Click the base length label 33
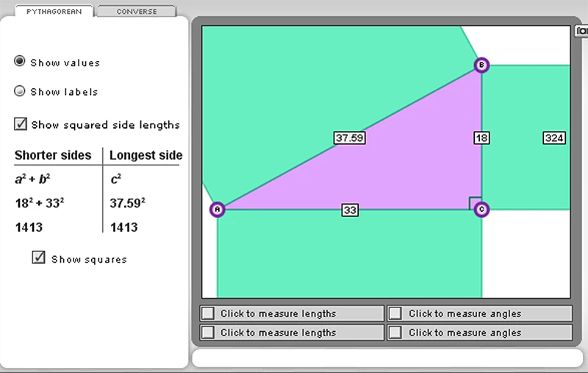 pos(350,210)
